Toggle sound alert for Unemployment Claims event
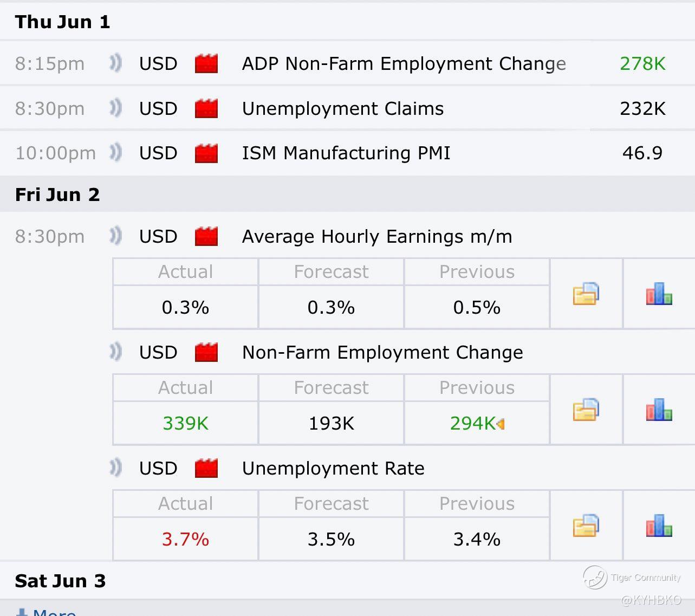Image resolution: width=695 pixels, height=616 pixels. click(115, 108)
